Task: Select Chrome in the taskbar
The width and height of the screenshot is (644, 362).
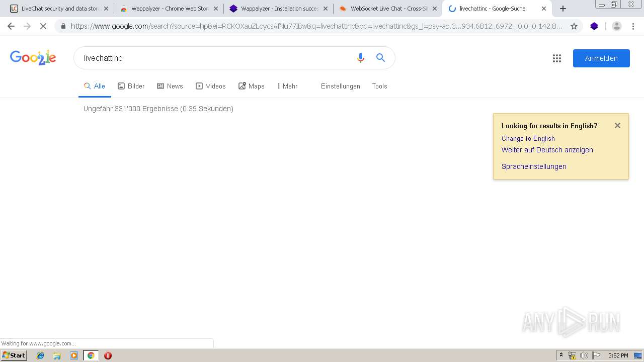Action: point(91,355)
